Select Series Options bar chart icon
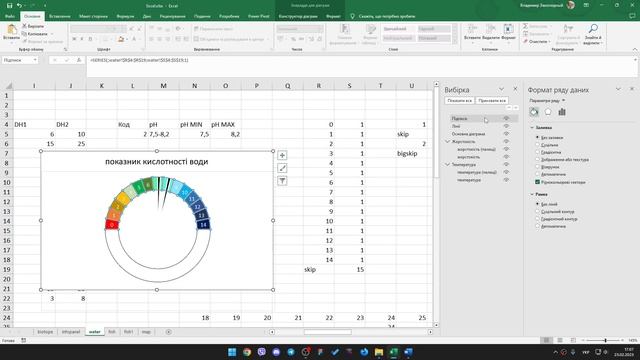 point(562,112)
